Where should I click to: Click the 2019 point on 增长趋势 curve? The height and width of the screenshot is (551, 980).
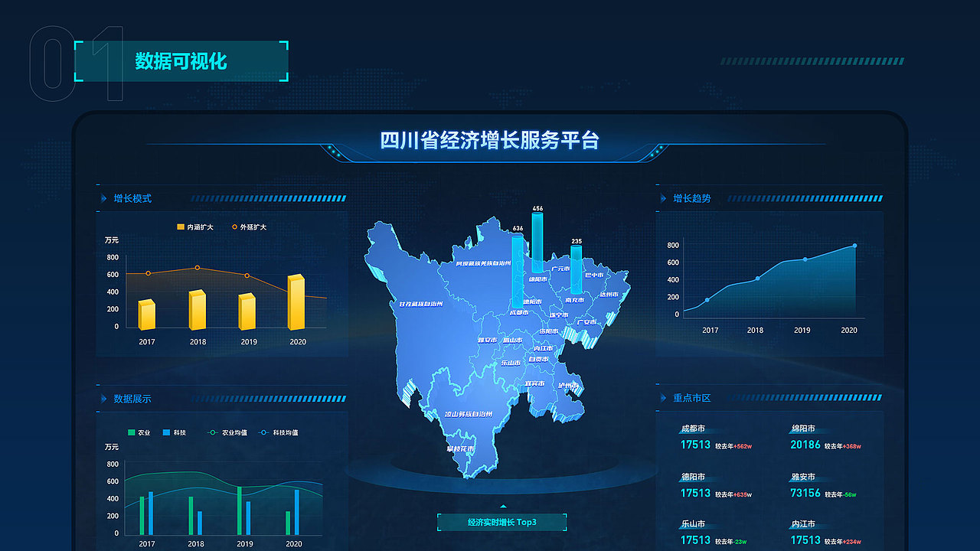(x=805, y=259)
